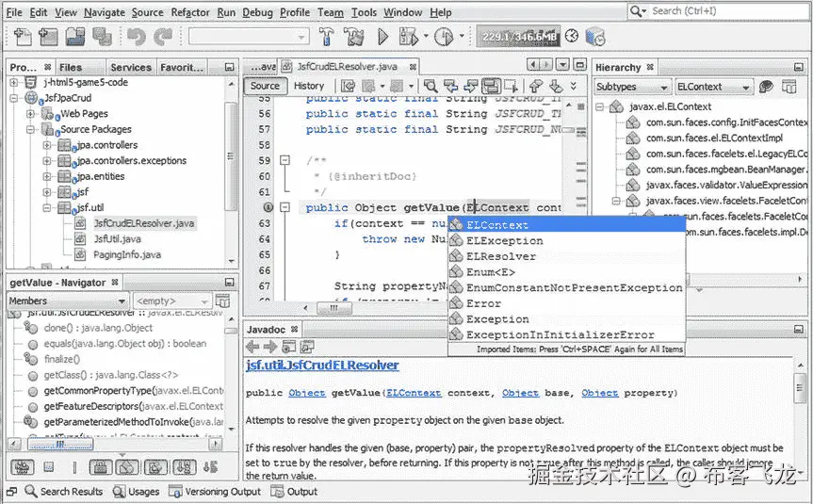Open the Search Results bottom tab
Image resolution: width=813 pixels, height=504 pixels.
click(64, 492)
